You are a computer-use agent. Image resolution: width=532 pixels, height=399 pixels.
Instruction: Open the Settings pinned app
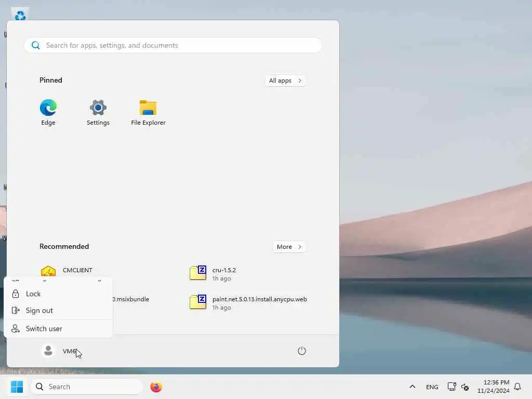[x=98, y=112]
